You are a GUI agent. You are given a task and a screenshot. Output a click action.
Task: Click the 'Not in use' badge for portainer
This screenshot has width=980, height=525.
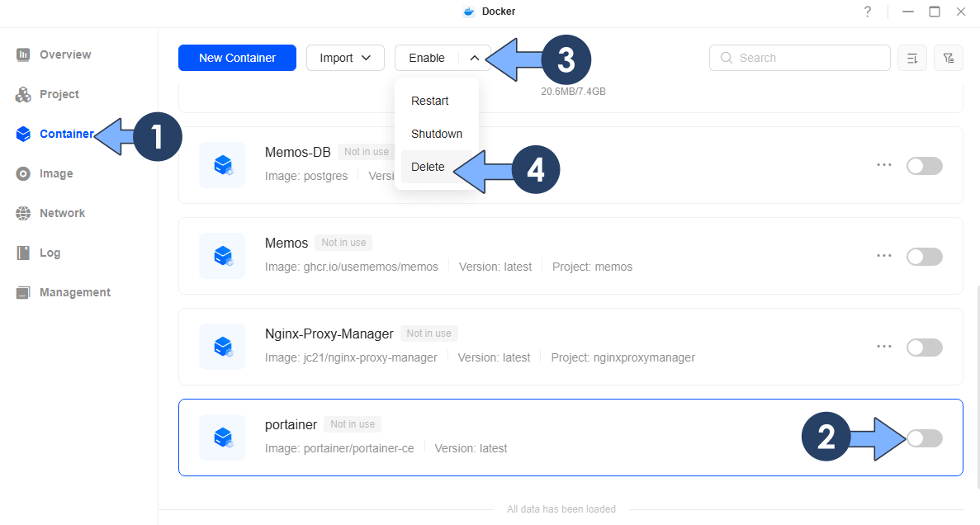click(353, 424)
